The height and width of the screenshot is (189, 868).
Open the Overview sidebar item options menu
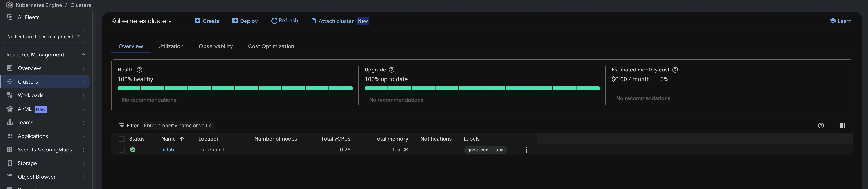(84, 68)
